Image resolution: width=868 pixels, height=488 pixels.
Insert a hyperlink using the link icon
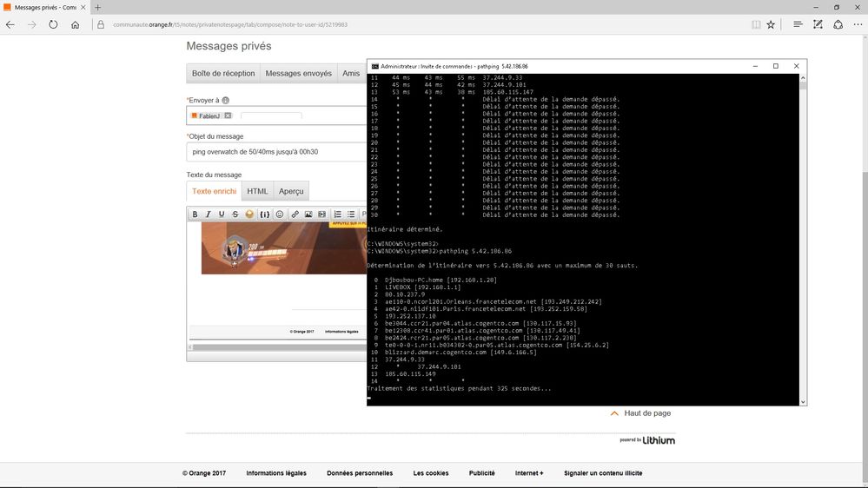tap(295, 214)
